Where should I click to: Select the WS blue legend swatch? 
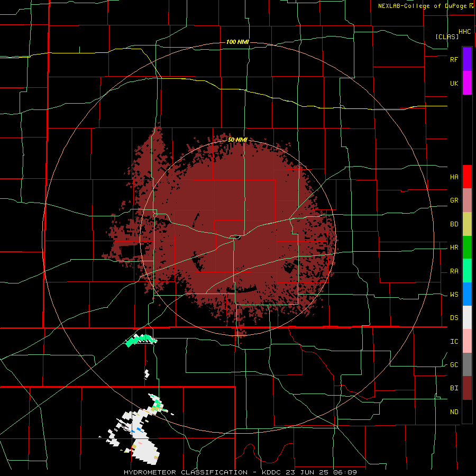pos(467,294)
